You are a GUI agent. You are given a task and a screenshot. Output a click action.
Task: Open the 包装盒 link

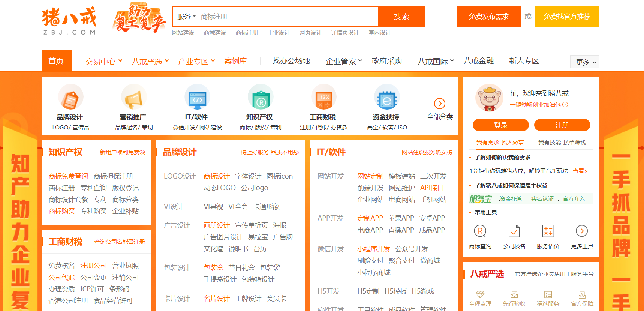pos(214,268)
